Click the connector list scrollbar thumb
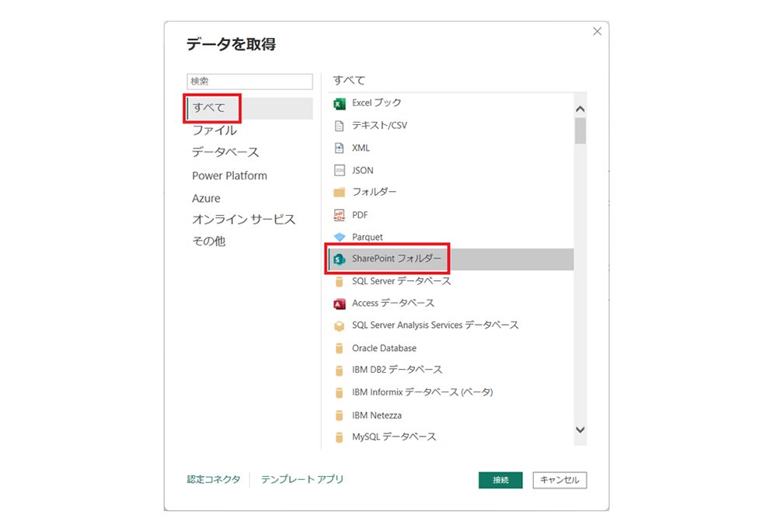Image resolution: width=777 pixels, height=532 pixels. [x=580, y=130]
